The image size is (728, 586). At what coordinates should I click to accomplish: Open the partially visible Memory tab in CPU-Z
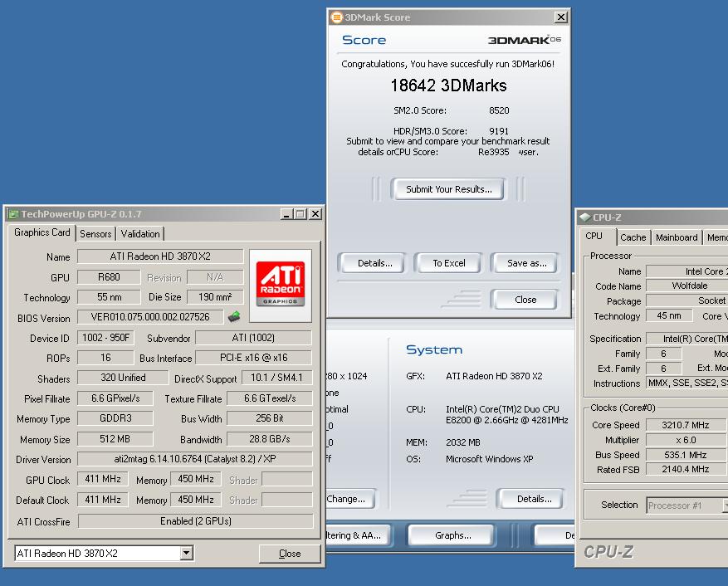[x=716, y=237]
